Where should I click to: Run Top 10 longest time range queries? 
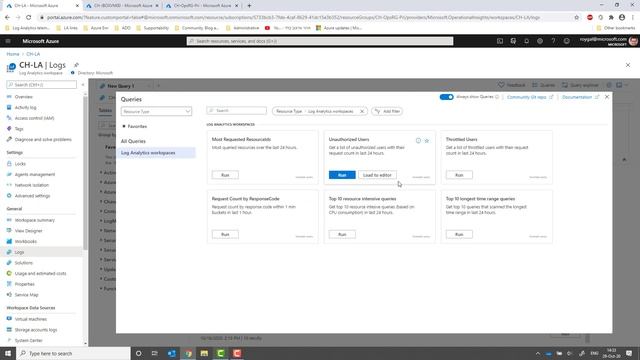(x=459, y=234)
